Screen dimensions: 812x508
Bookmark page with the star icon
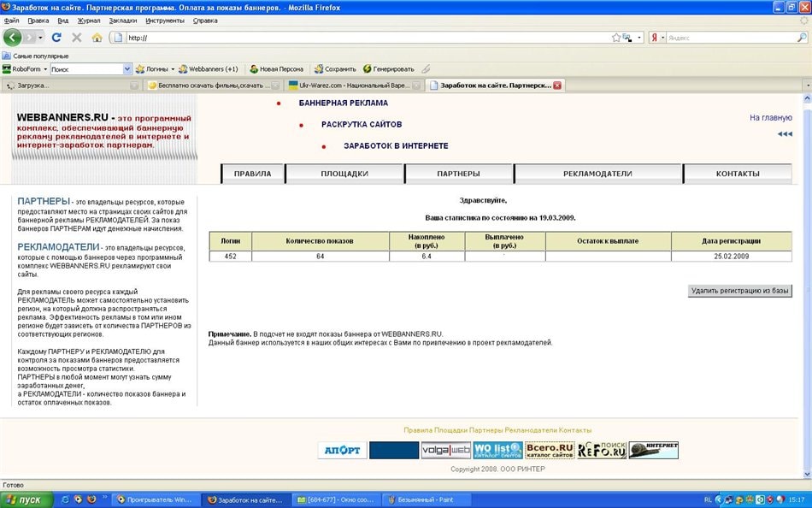coord(616,38)
